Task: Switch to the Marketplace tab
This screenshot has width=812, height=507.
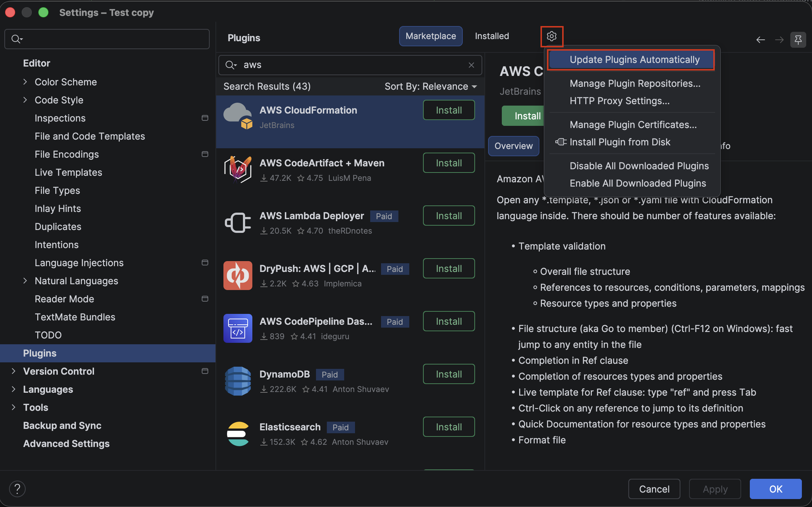Action: click(x=431, y=36)
